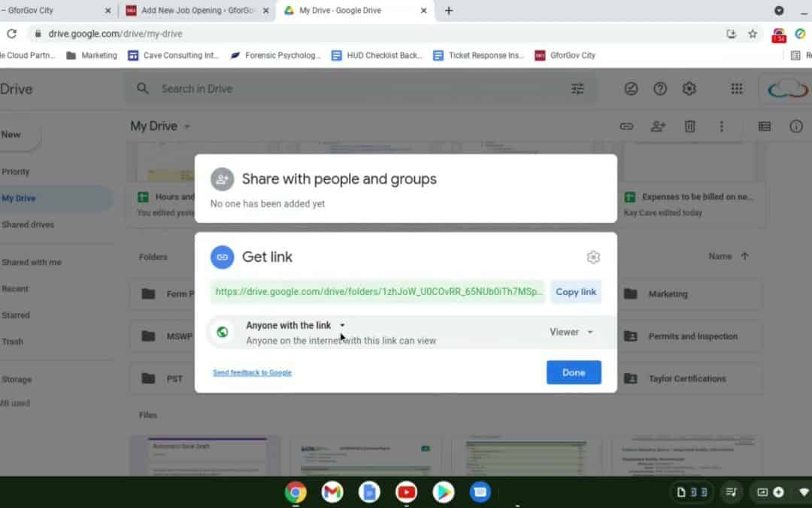
Task: Click the remove trash icon in My Drive toolbar
Action: tap(689, 126)
